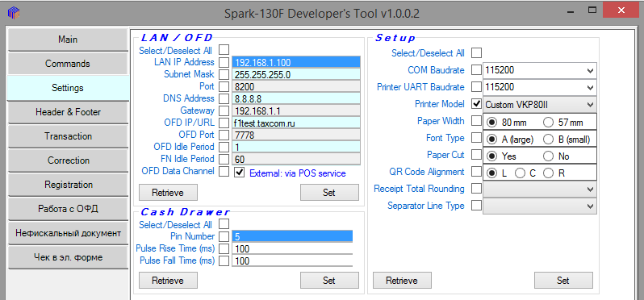
Task: Open the Separator Line Type dropdown
Action: pyautogui.click(x=540, y=206)
